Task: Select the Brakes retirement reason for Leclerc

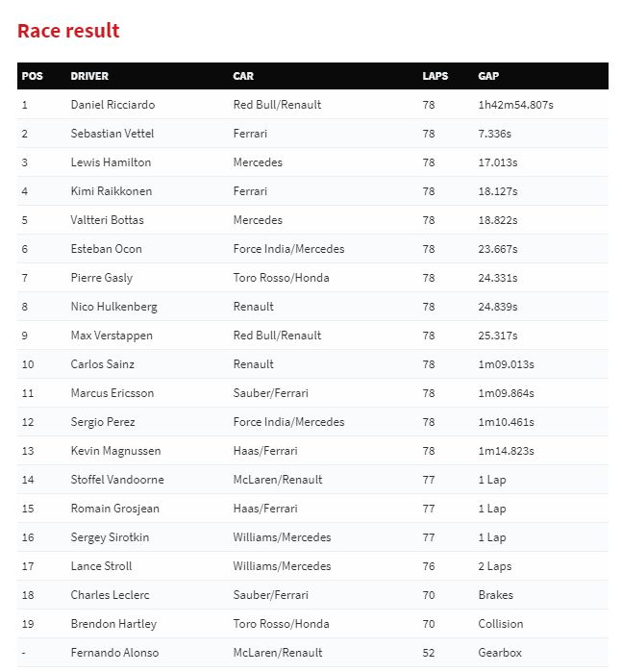Action: [495, 595]
